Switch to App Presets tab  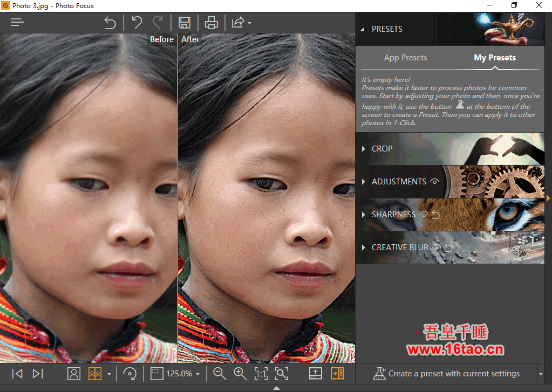tap(405, 58)
